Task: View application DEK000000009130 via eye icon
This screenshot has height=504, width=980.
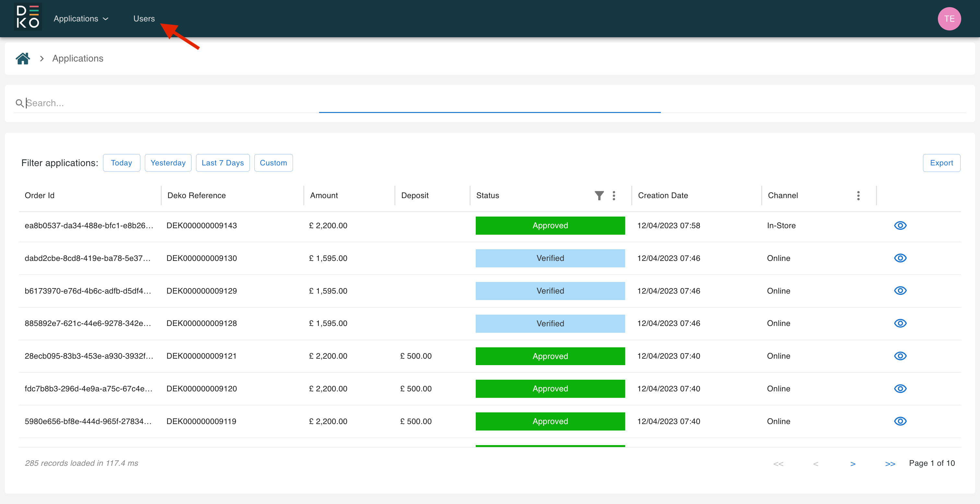Action: coord(900,258)
